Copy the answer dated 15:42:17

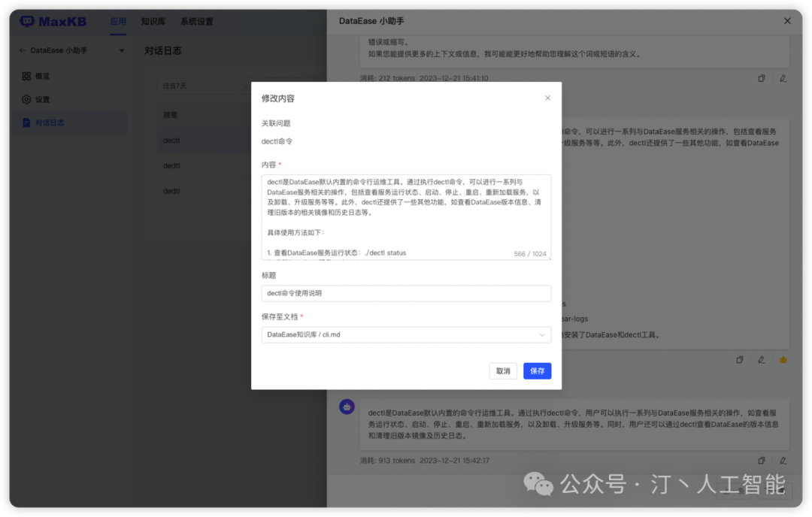coord(761,460)
